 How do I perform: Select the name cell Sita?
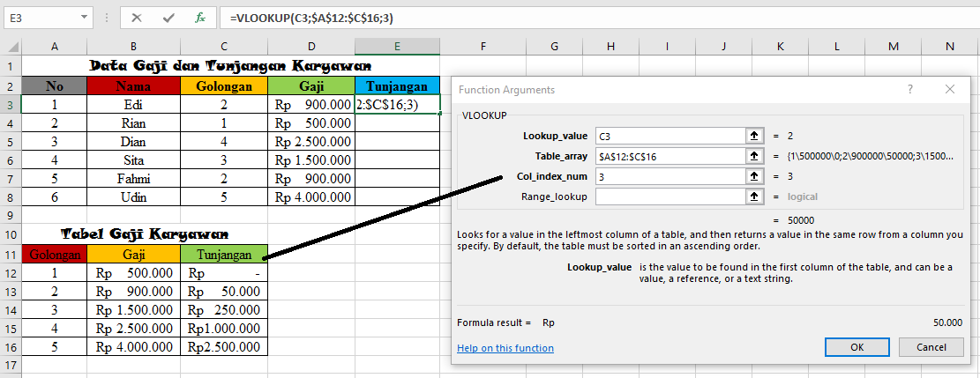coord(134,160)
